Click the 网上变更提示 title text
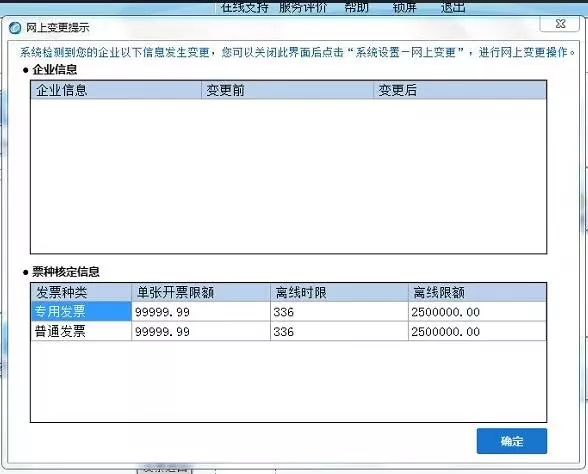The height and width of the screenshot is (474, 588). coord(57,28)
